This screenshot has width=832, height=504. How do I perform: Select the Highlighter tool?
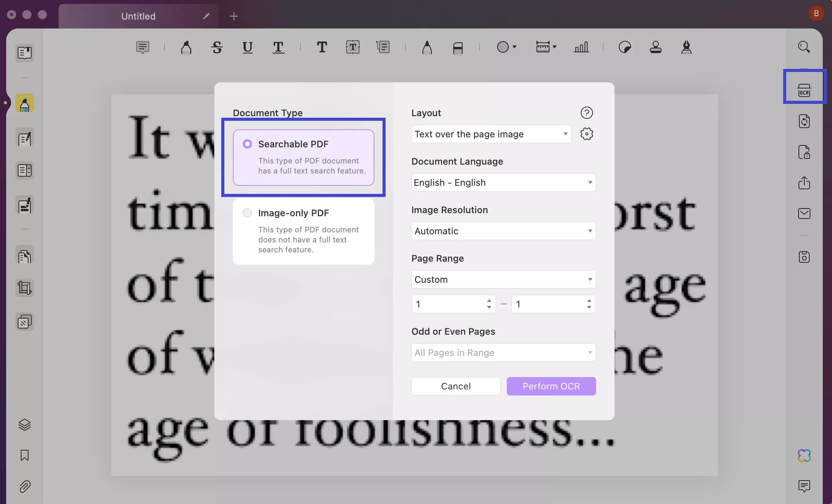[x=186, y=47]
